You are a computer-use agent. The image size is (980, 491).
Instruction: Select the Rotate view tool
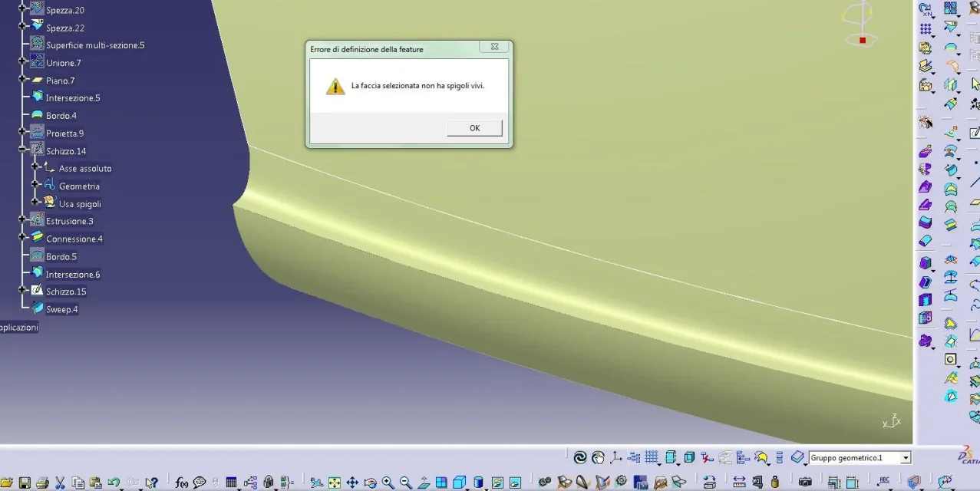369,483
